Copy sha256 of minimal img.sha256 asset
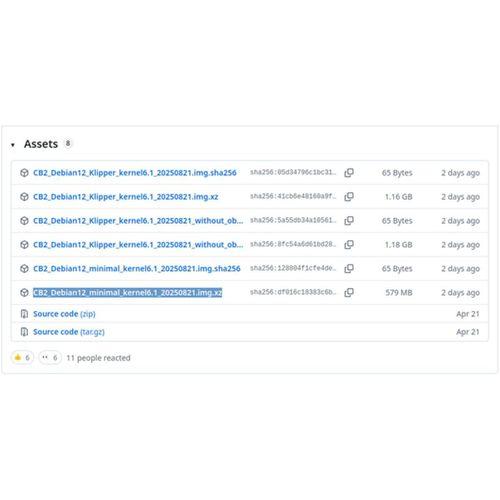The height and width of the screenshot is (500, 500). tap(349, 269)
